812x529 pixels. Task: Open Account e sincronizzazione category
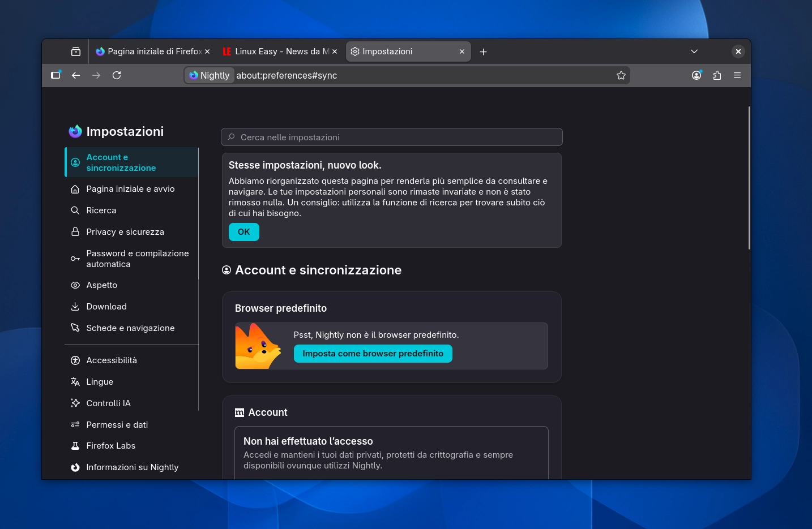coord(131,162)
